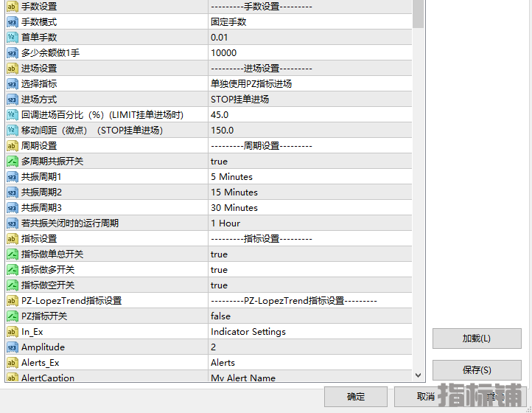
Task: Click the icon beside the Amplitude parameter
Action: pyautogui.click(x=12, y=347)
